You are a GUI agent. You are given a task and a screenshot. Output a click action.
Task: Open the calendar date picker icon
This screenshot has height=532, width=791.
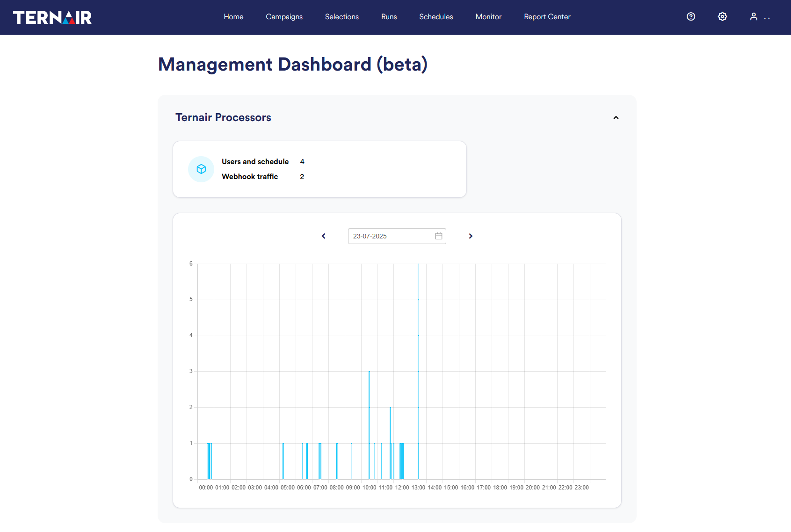pyautogui.click(x=439, y=236)
